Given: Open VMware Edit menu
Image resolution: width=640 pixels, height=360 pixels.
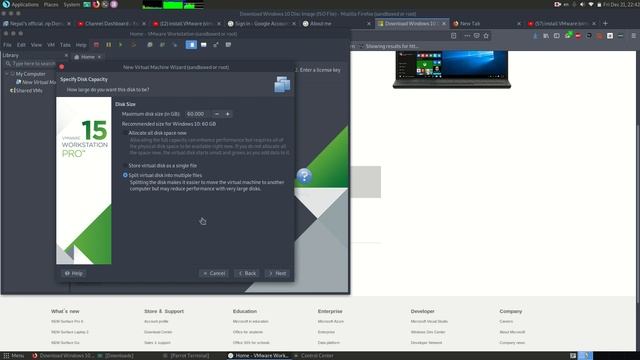Looking at the screenshot, I should click(x=21, y=45).
